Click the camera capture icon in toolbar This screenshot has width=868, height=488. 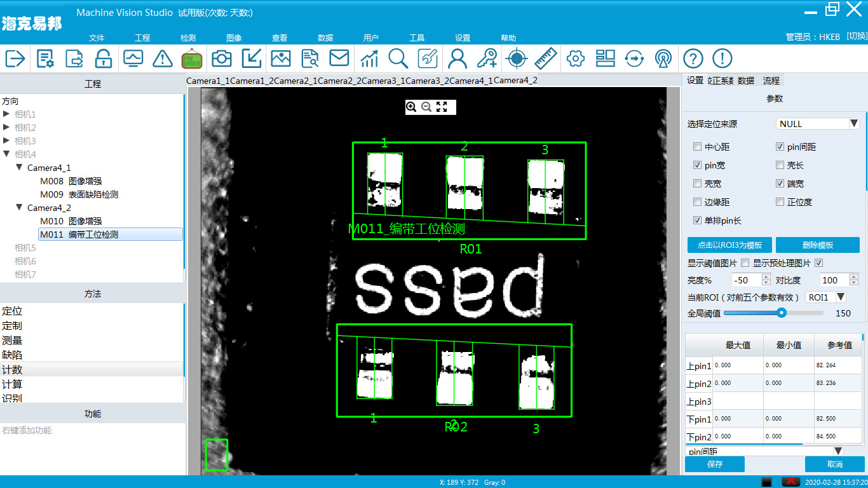222,59
